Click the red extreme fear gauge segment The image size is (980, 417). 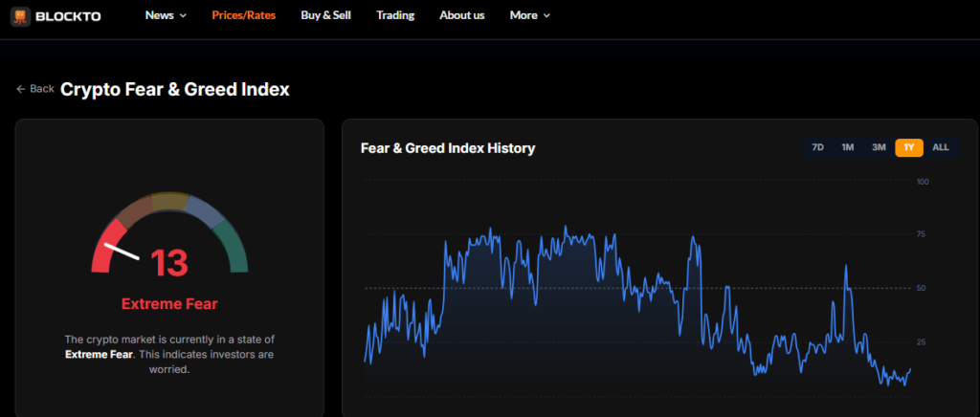click(x=104, y=247)
